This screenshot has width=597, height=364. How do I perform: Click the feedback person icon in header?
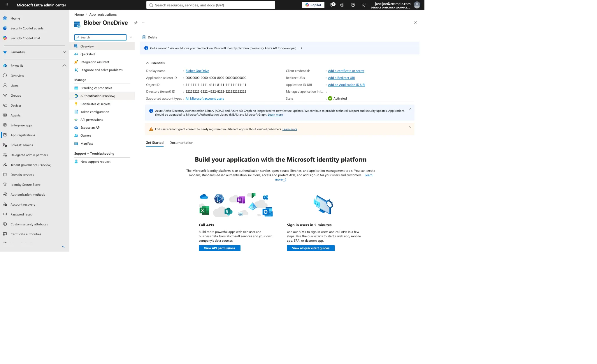tap(364, 5)
